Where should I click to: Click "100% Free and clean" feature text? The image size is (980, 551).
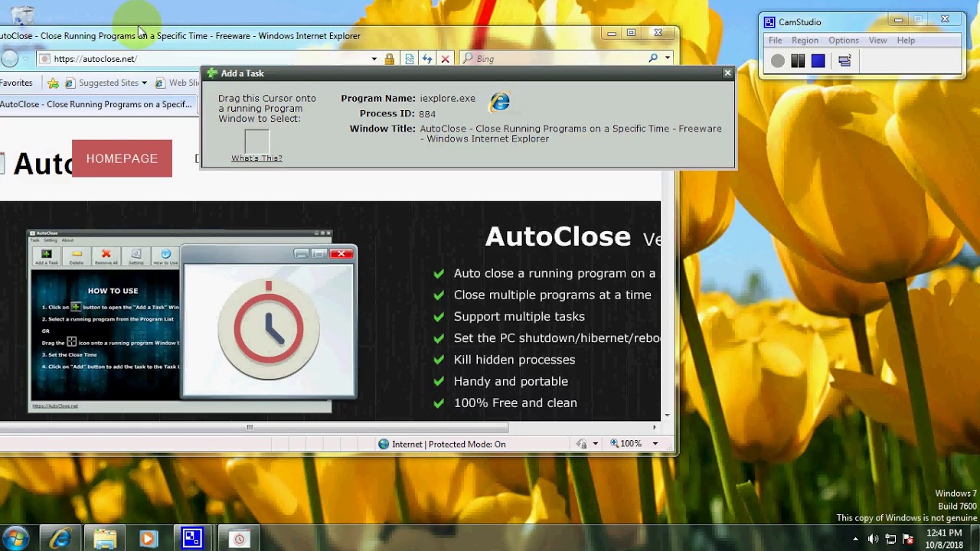[x=515, y=403]
